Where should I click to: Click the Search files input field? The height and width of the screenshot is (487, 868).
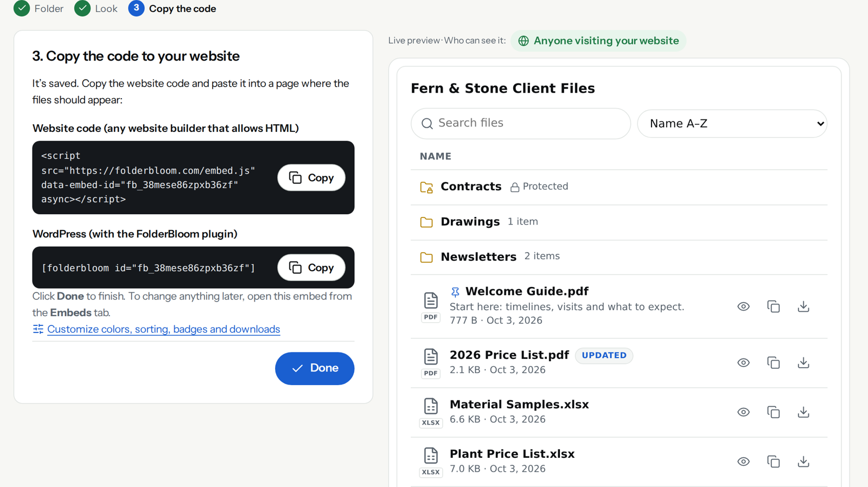(521, 124)
